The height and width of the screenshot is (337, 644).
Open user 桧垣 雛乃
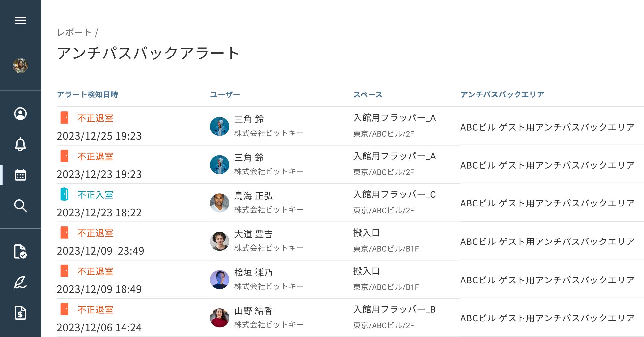[253, 272]
